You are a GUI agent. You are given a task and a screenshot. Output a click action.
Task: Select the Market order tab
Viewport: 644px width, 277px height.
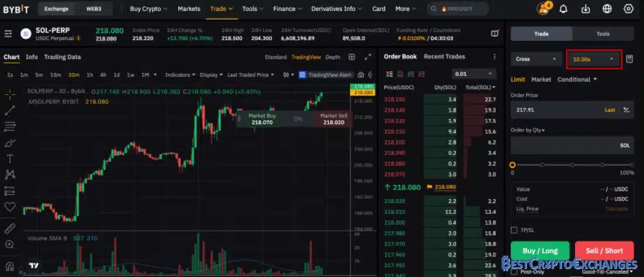point(541,79)
